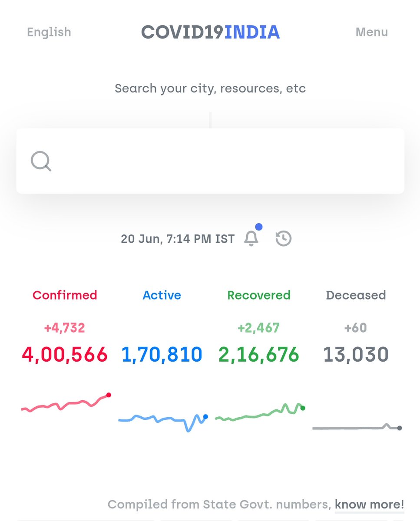
Task: Click the Deceased trend line graph
Action: tap(355, 428)
